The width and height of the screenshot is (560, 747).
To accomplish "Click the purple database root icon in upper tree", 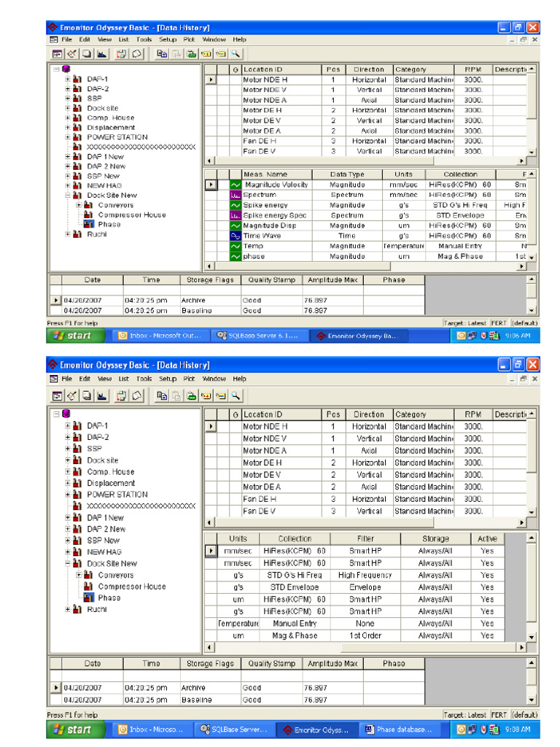I will (x=66, y=69).
